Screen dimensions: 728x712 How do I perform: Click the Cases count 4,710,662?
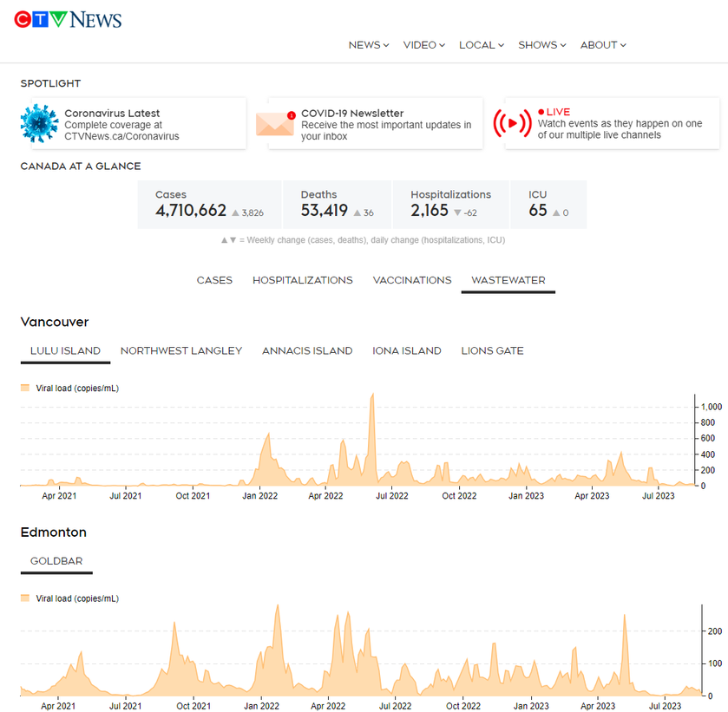(x=191, y=211)
